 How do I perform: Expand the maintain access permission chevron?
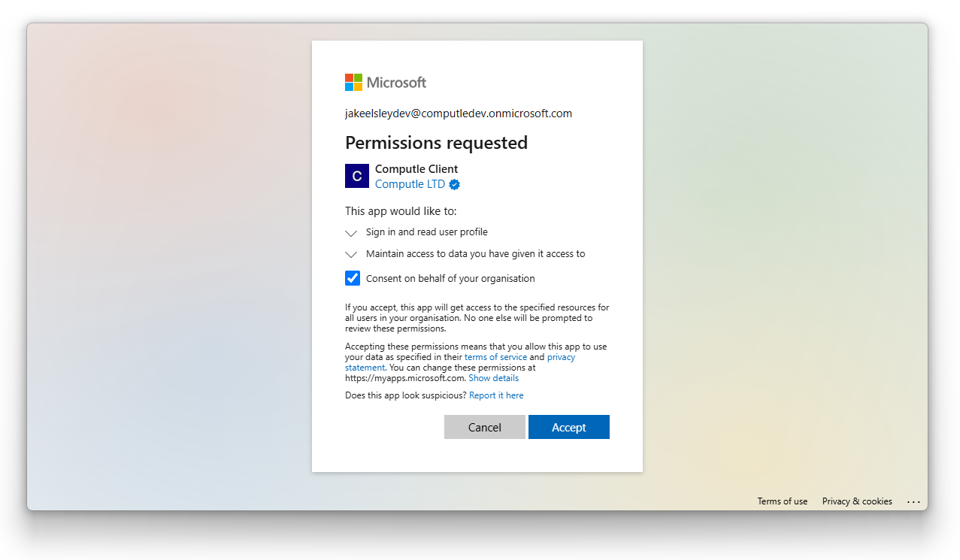click(x=351, y=255)
